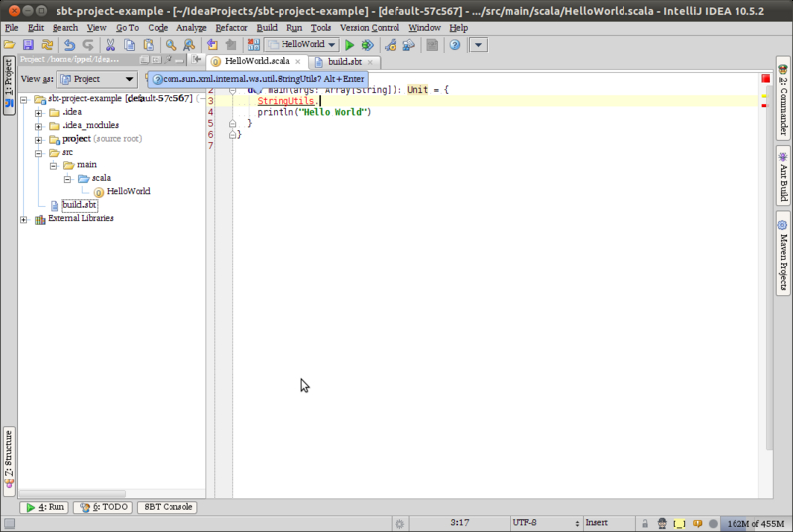
Task: Collapse the src folder node
Action: [39, 153]
